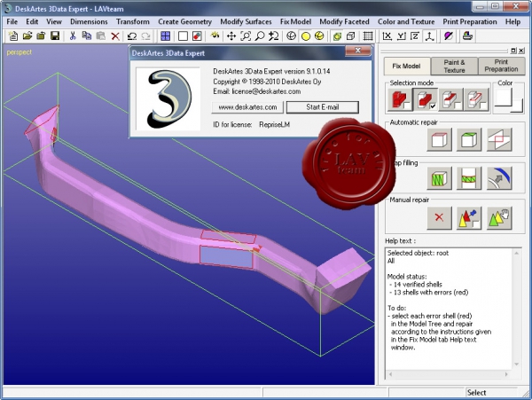Select the third selection mode icon
532x400 pixels.
pos(450,99)
